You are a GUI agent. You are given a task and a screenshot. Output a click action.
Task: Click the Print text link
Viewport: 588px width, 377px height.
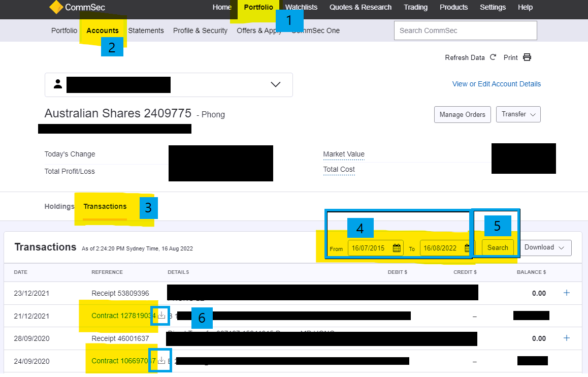click(x=510, y=57)
